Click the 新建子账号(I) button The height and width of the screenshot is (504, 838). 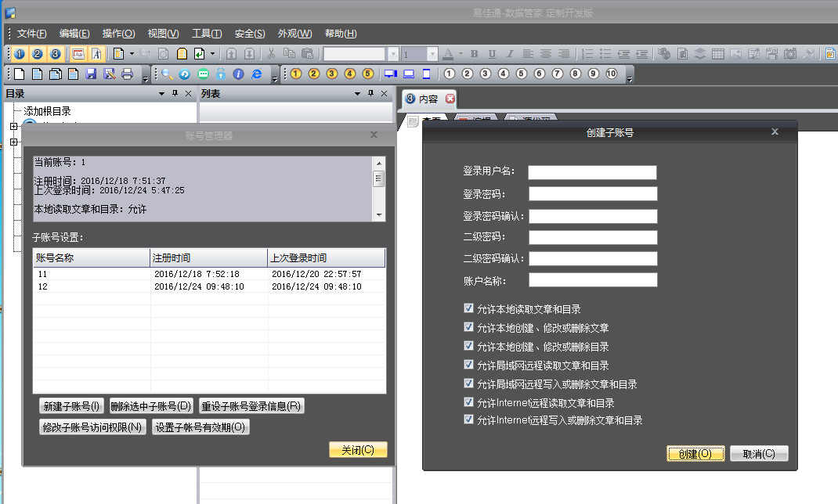tap(71, 406)
